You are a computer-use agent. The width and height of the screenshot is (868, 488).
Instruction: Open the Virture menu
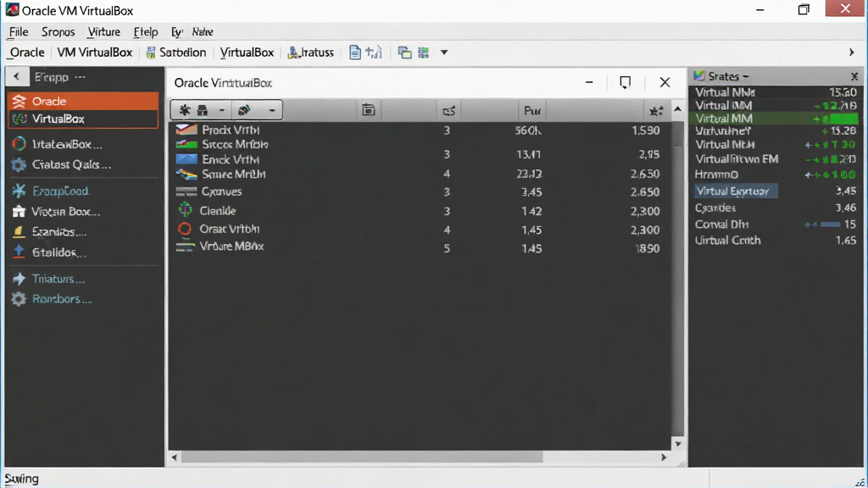click(103, 32)
